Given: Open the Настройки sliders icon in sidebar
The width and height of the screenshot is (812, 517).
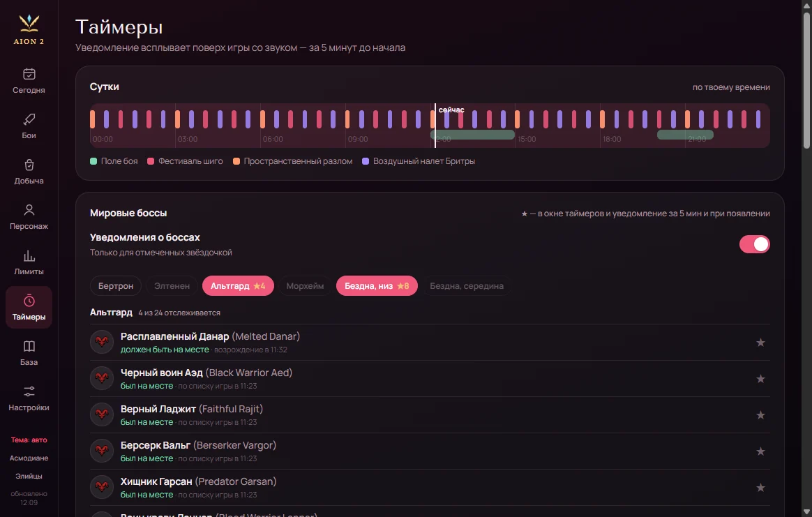Looking at the screenshot, I should click(29, 391).
